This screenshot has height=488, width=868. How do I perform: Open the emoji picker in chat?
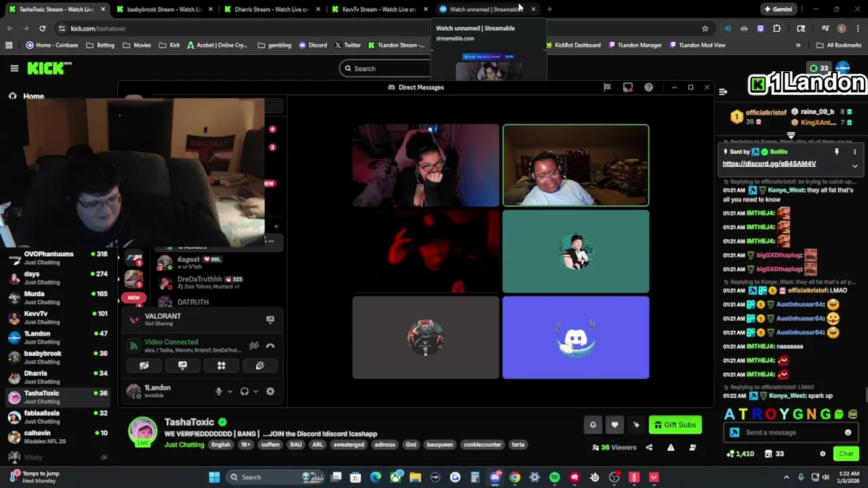coord(848,432)
